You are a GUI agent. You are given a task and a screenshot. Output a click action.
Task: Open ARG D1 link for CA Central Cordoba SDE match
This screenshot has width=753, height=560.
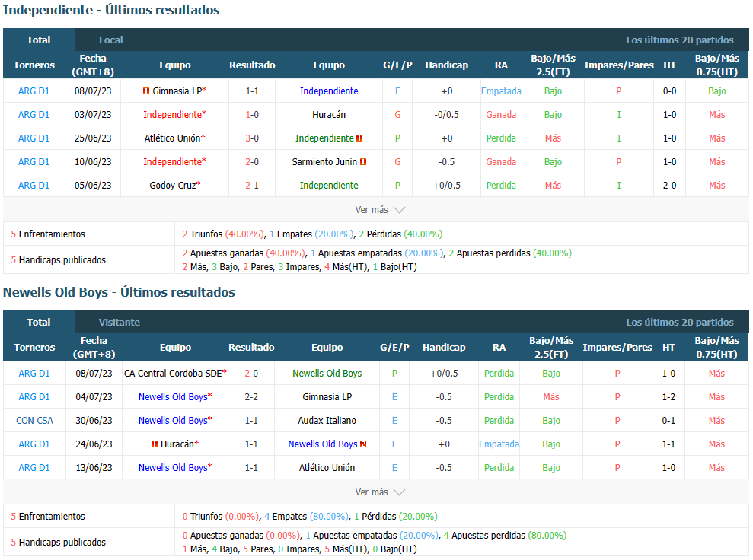[34, 374]
